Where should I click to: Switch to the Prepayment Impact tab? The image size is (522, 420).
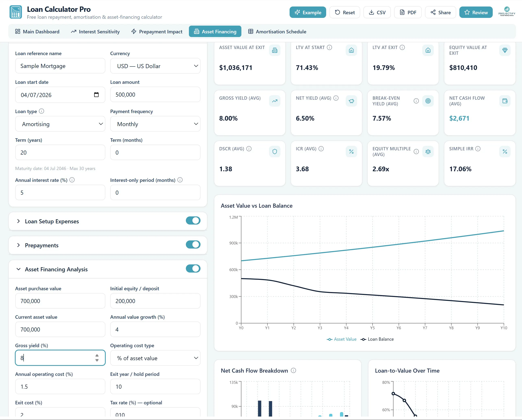click(157, 32)
